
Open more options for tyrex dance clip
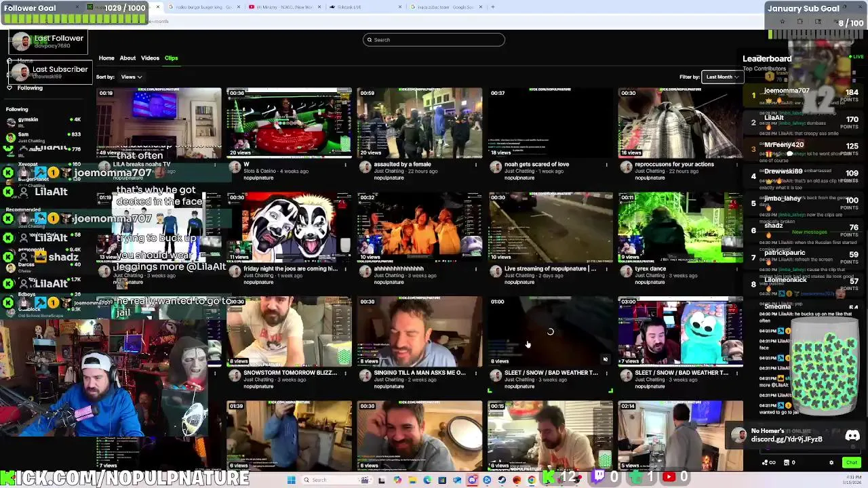tap(736, 268)
